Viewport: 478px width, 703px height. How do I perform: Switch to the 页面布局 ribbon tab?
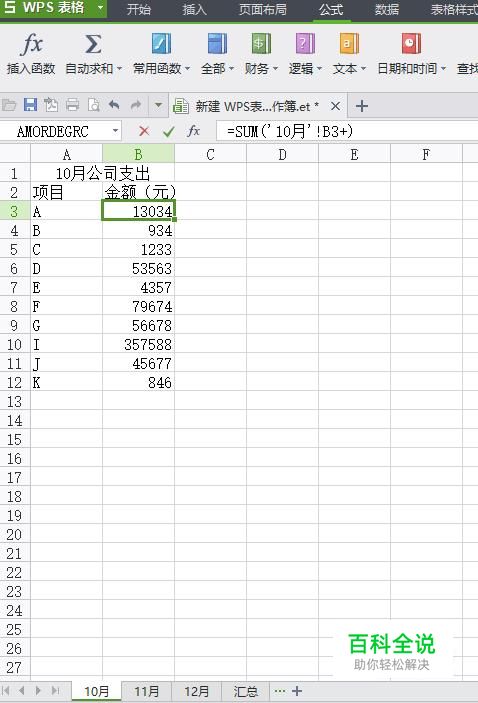pyautogui.click(x=263, y=9)
